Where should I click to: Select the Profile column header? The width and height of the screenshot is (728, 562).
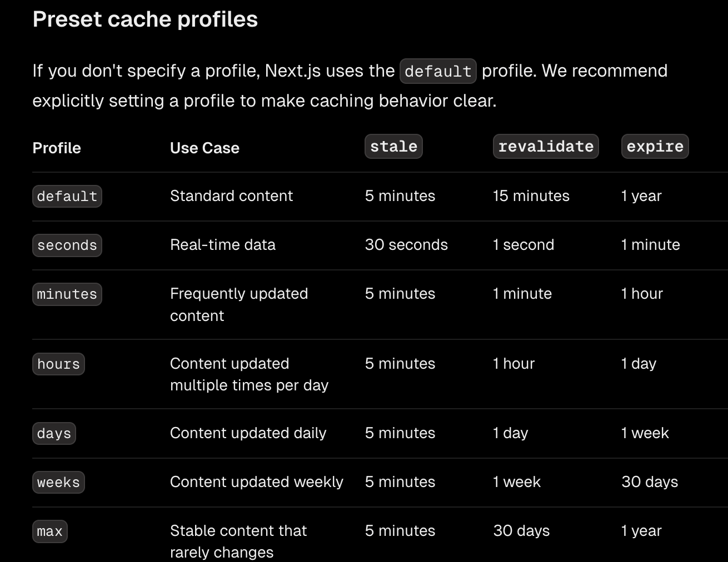[x=57, y=148]
